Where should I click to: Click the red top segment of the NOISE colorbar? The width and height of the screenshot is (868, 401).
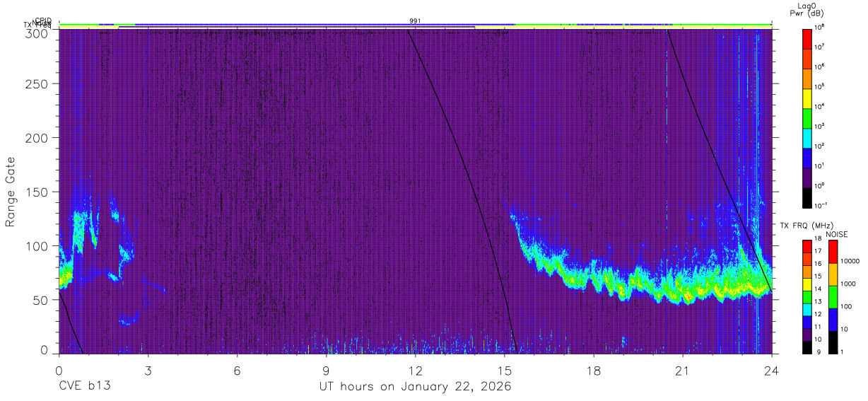pos(833,251)
